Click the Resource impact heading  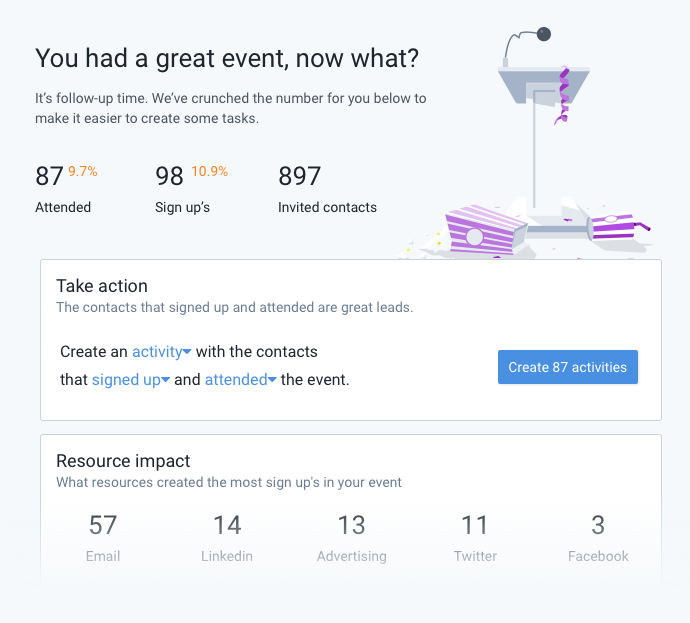tap(123, 461)
